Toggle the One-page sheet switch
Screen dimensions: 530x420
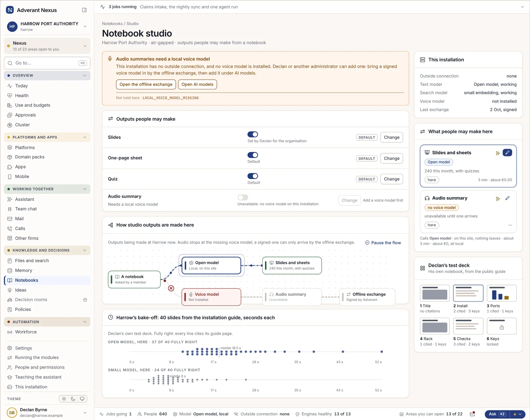click(253, 155)
